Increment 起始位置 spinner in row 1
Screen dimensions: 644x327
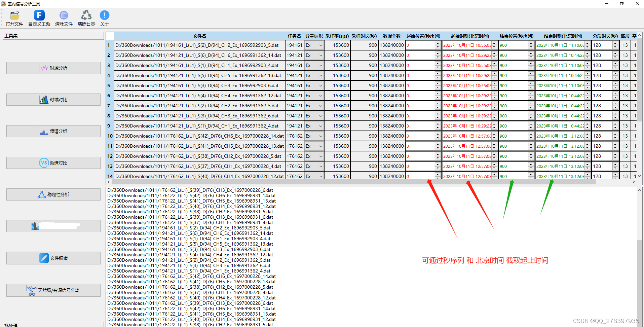(437, 43)
